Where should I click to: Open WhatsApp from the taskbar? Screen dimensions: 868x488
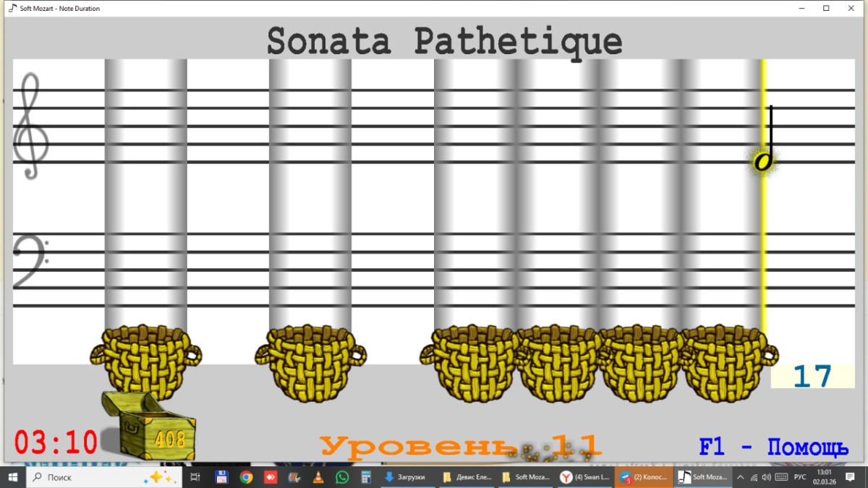341,477
